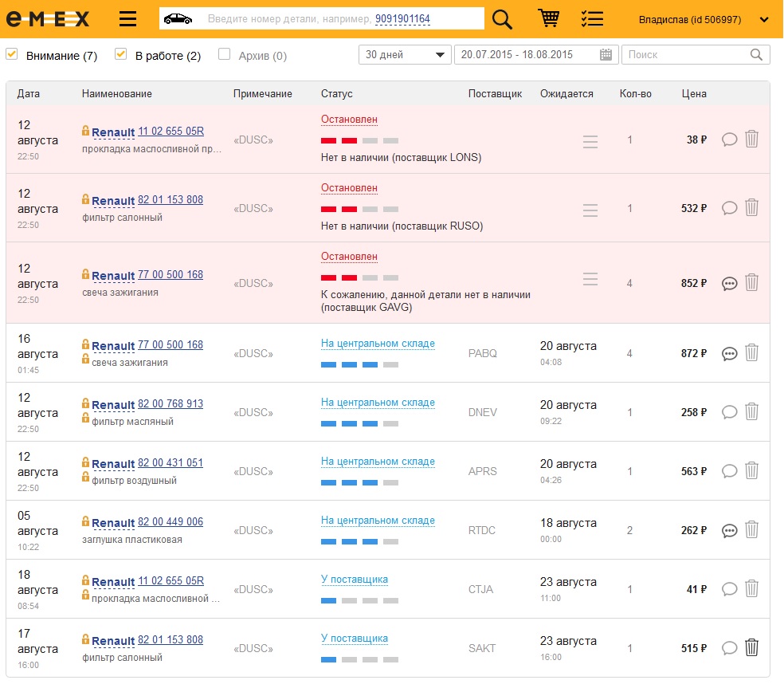The width and height of the screenshot is (784, 684).
Task: Open the shopping cart icon
Action: (x=548, y=18)
